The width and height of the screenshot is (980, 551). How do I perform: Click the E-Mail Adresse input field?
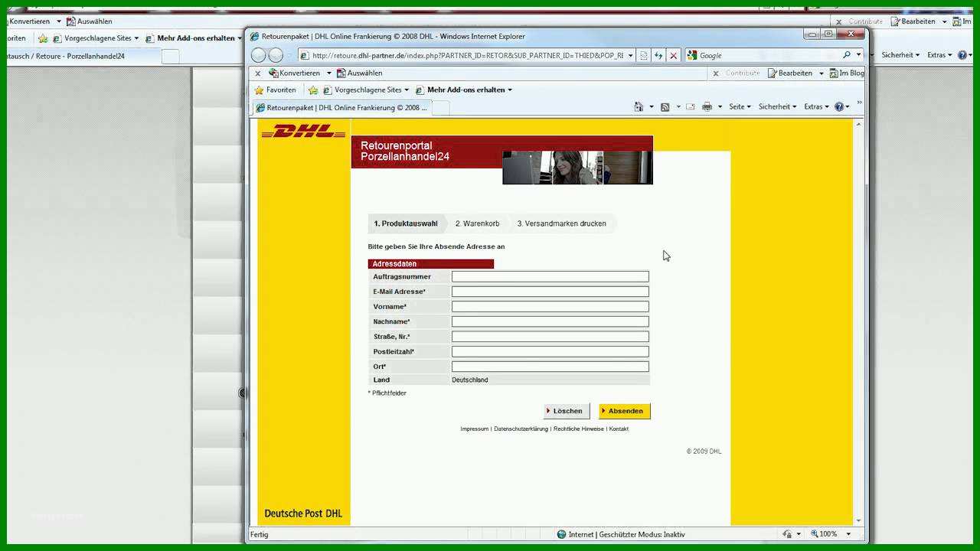pyautogui.click(x=550, y=292)
